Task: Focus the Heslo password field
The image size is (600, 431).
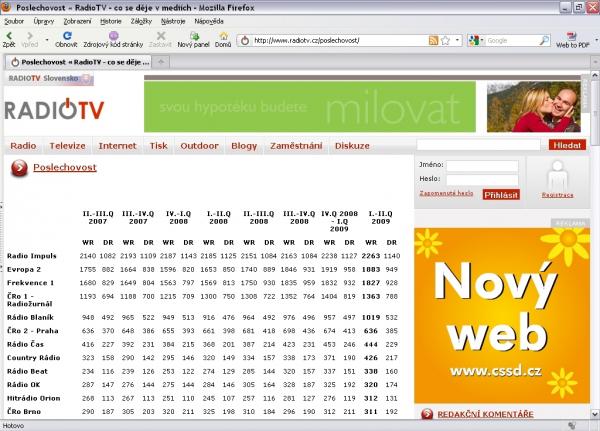Action: pos(482,180)
